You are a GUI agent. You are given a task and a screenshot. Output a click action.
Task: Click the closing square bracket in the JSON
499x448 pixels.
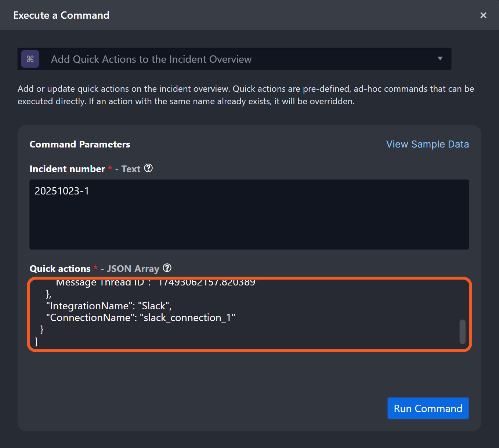(36, 342)
